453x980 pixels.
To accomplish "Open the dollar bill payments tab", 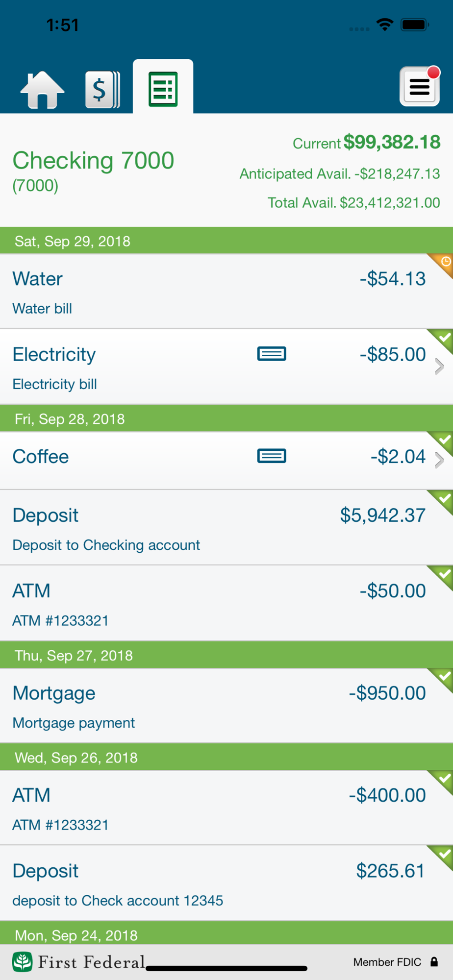I will point(102,90).
